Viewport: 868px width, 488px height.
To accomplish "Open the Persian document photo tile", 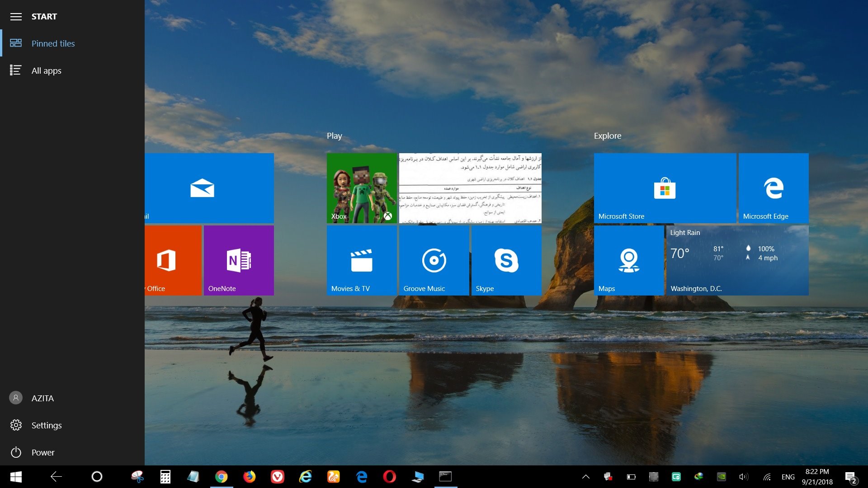I will coord(470,188).
